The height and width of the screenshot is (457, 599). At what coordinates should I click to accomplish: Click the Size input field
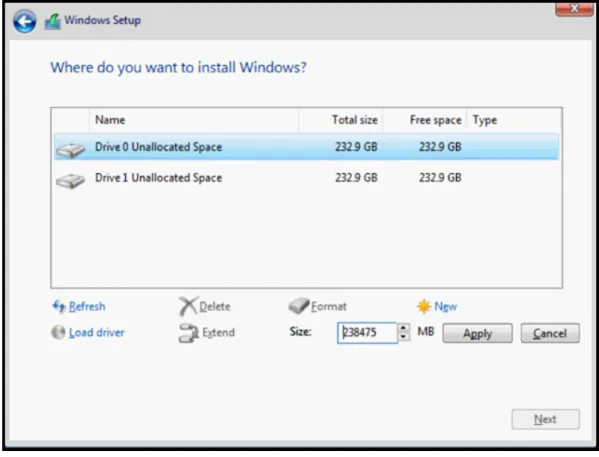point(367,333)
